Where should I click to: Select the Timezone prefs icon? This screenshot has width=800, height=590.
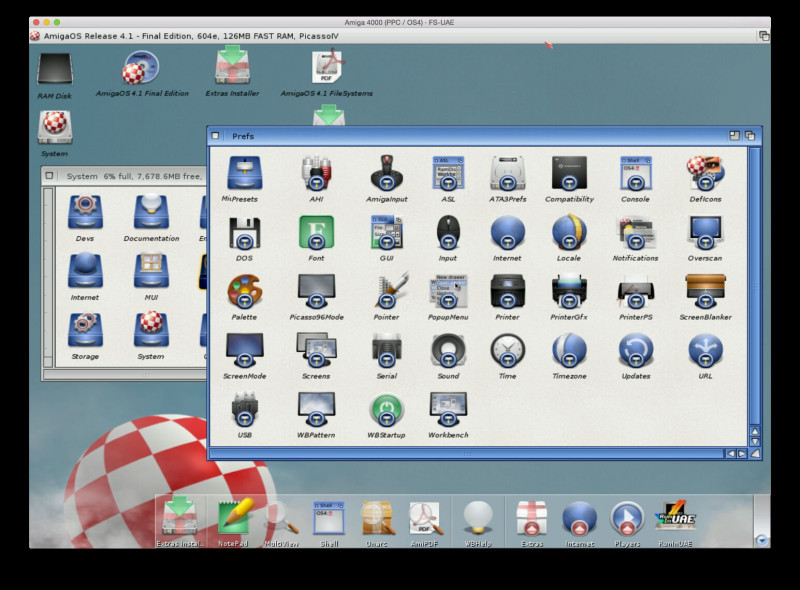pyautogui.click(x=569, y=351)
